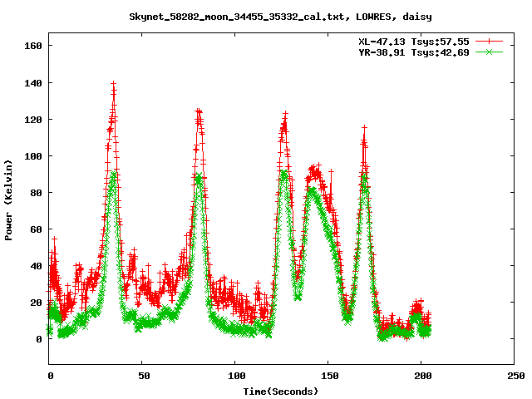
Task: Click the green x legend sample marker
Action: point(489,52)
